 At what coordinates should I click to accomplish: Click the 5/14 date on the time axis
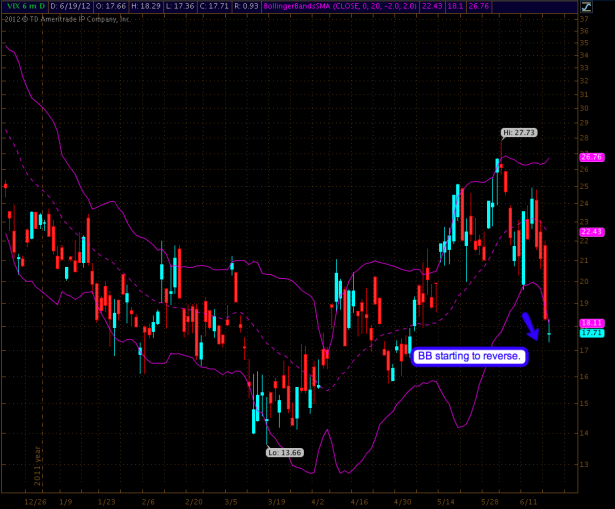point(445,496)
